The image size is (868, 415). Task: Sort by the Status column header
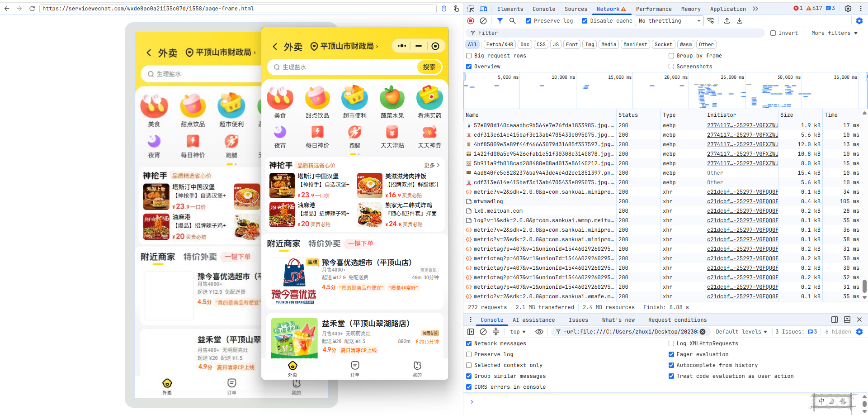tap(637, 115)
